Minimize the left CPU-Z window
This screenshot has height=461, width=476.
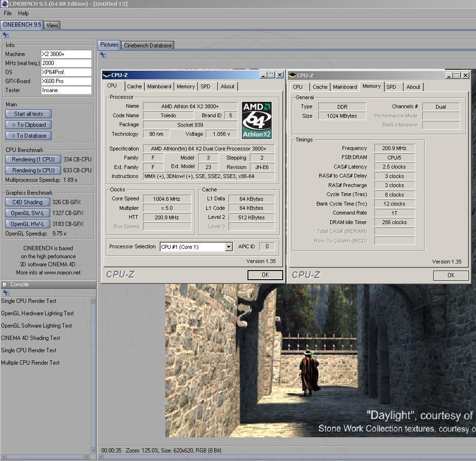coord(263,75)
